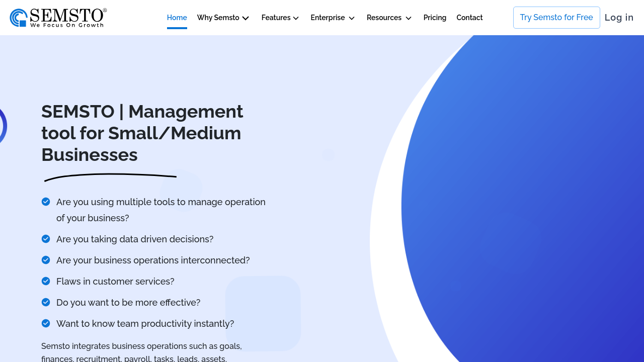Image resolution: width=644 pixels, height=362 pixels.
Task: Expand the Features dropdown arrow
Action: coord(296,18)
